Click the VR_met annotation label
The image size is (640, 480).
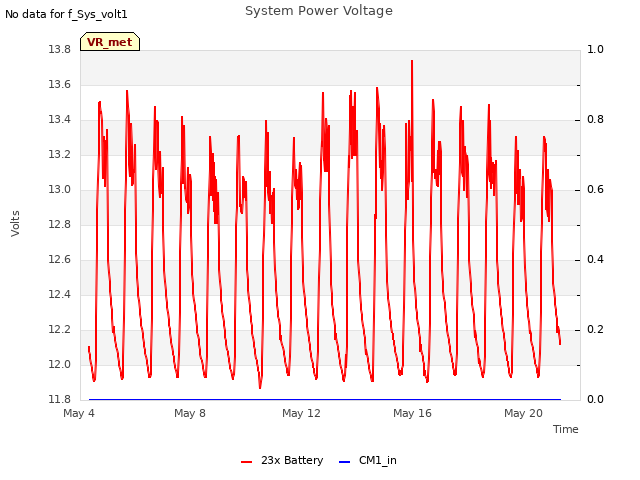pos(110,42)
